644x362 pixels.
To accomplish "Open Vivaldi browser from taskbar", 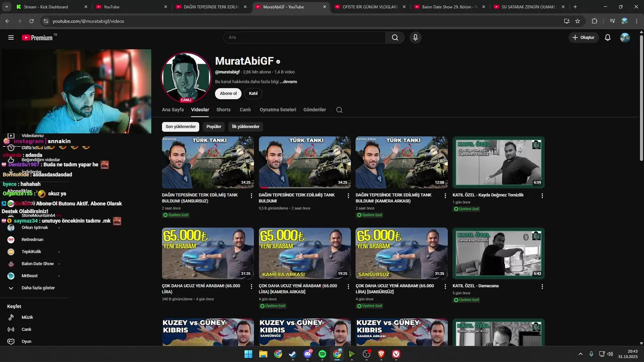I will point(396,354).
